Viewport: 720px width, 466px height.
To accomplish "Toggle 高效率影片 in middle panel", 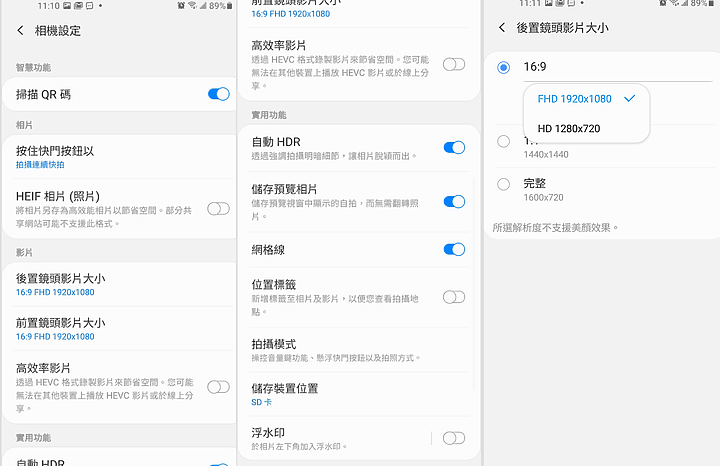I will click(x=454, y=64).
